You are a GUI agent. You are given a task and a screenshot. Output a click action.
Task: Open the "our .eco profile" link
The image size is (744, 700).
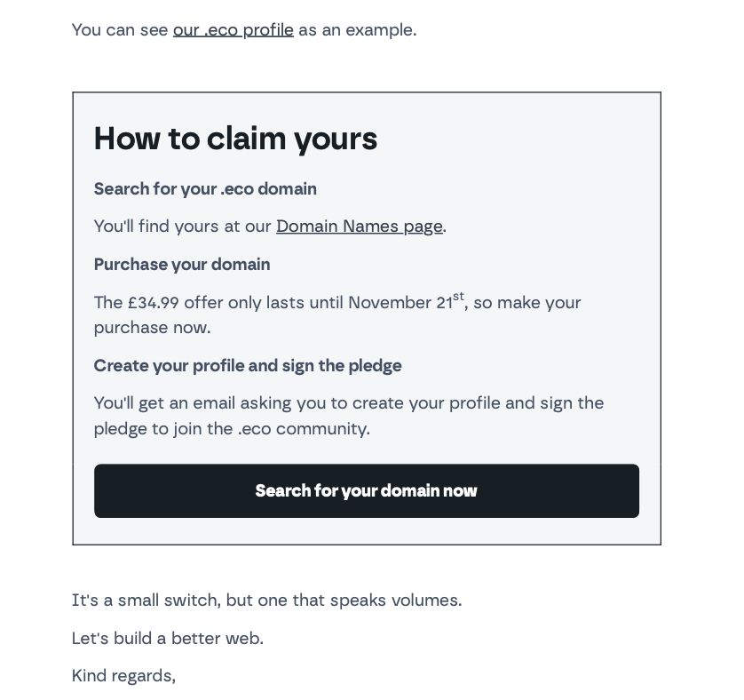pos(233,30)
